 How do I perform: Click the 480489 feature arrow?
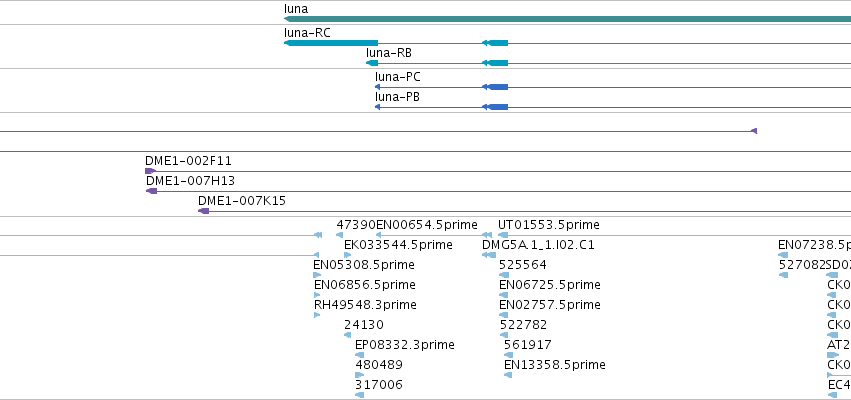coord(359,375)
